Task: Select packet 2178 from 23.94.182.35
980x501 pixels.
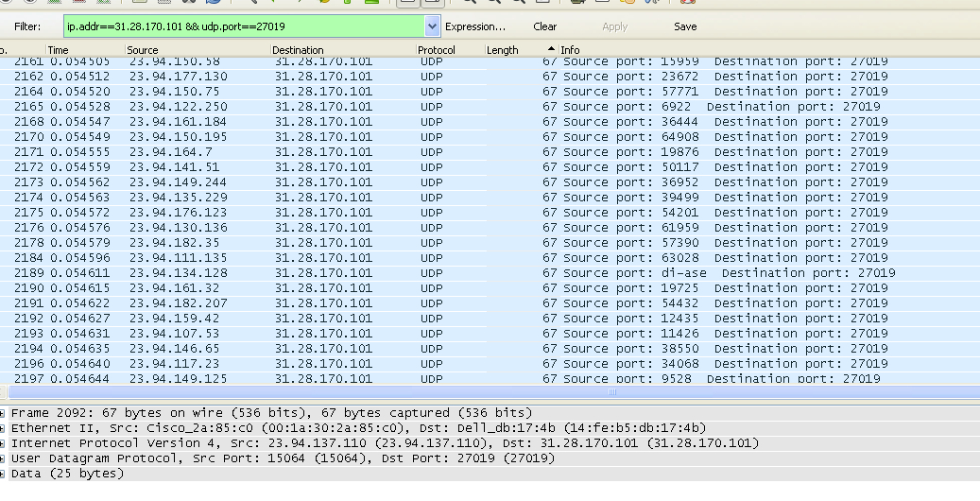Action: (490, 243)
